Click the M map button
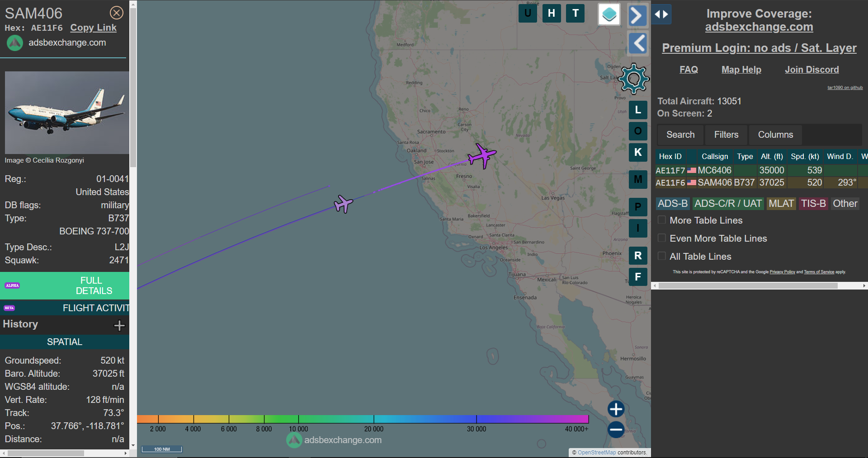 pyautogui.click(x=638, y=180)
